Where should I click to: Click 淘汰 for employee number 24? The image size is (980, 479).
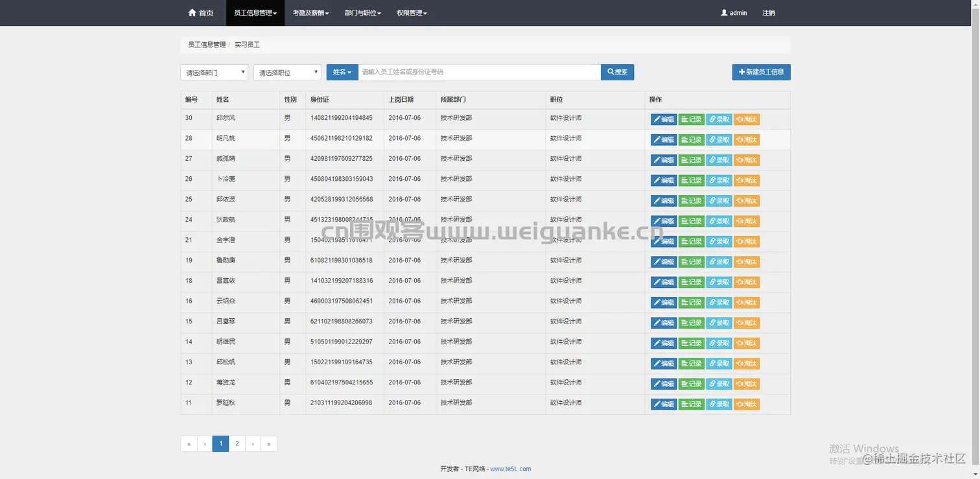(x=747, y=221)
